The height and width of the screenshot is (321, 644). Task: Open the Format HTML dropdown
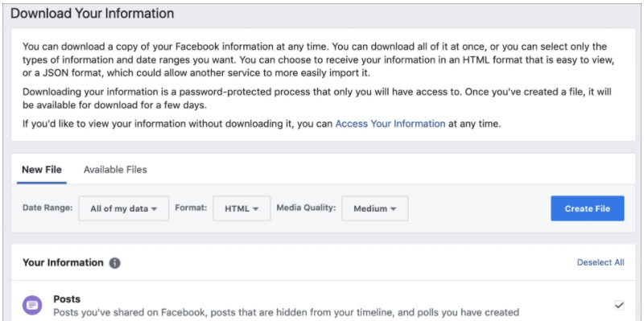click(242, 208)
